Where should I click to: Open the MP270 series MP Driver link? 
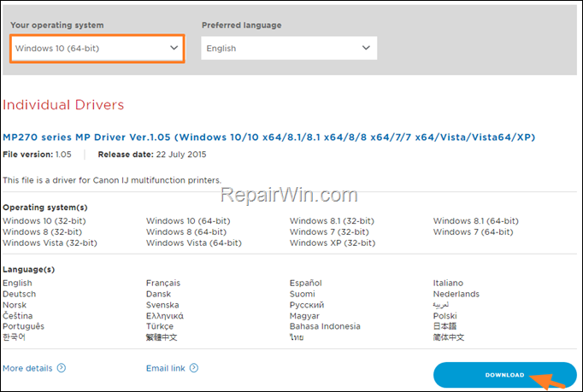tap(268, 137)
